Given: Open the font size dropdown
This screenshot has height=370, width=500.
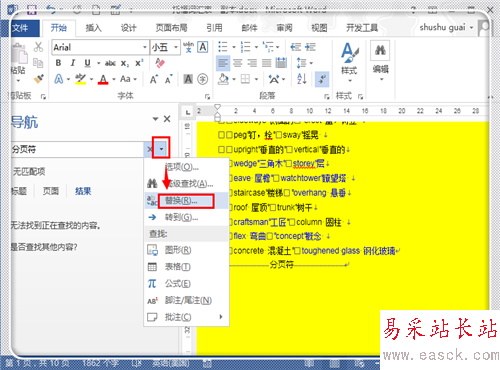Looking at the screenshot, I should (176, 47).
